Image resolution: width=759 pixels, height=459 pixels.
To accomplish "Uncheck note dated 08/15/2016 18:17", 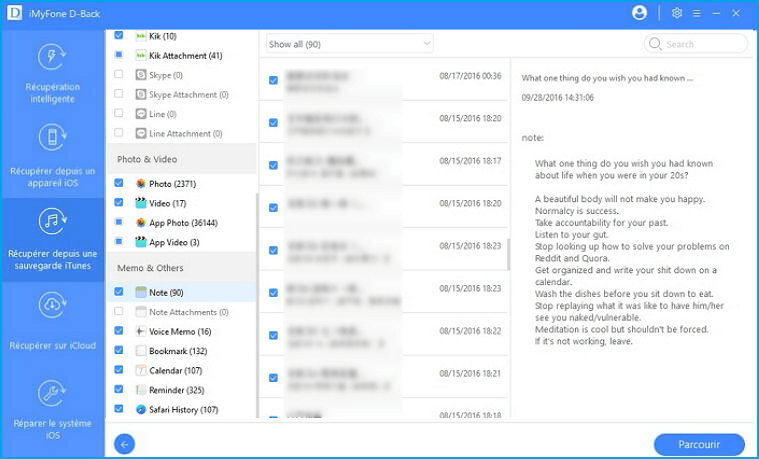I will 273,165.
